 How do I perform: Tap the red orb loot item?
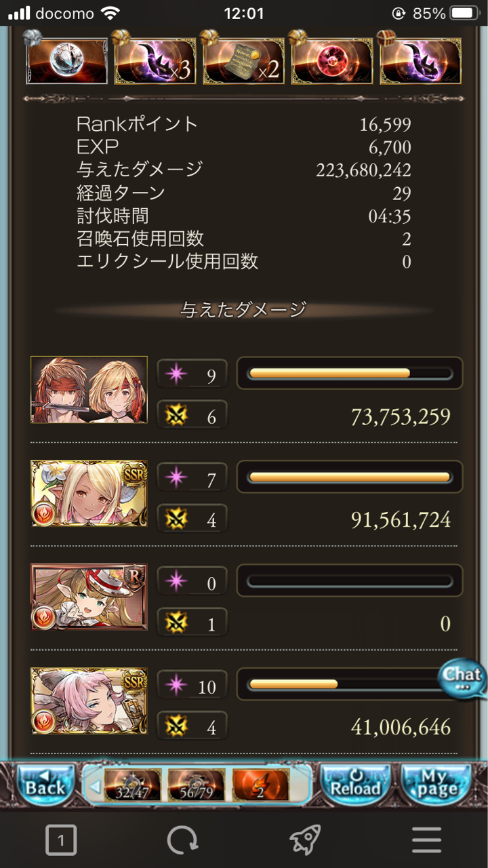[x=332, y=60]
